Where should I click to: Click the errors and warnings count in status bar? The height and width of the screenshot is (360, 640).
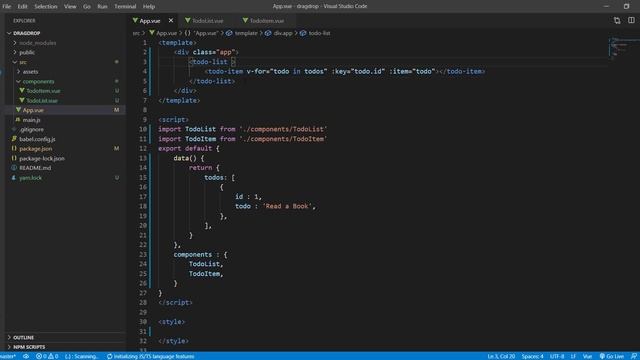pos(47,356)
